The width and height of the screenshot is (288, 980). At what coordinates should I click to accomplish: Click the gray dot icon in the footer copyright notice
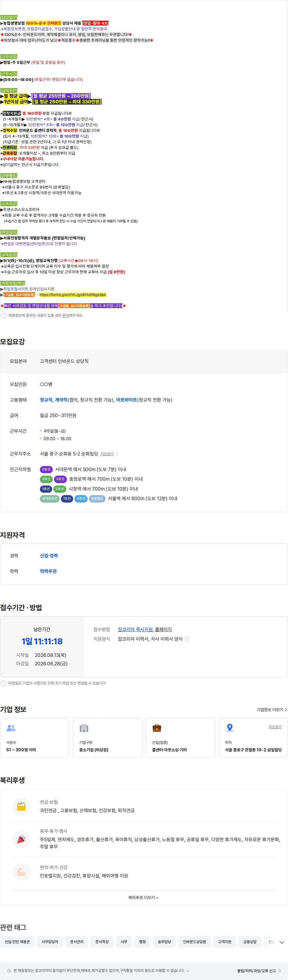click(10, 970)
